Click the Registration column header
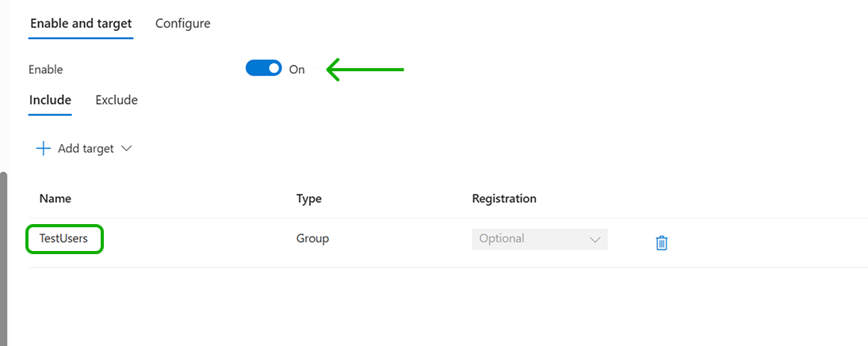The height and width of the screenshot is (346, 868). 504,199
